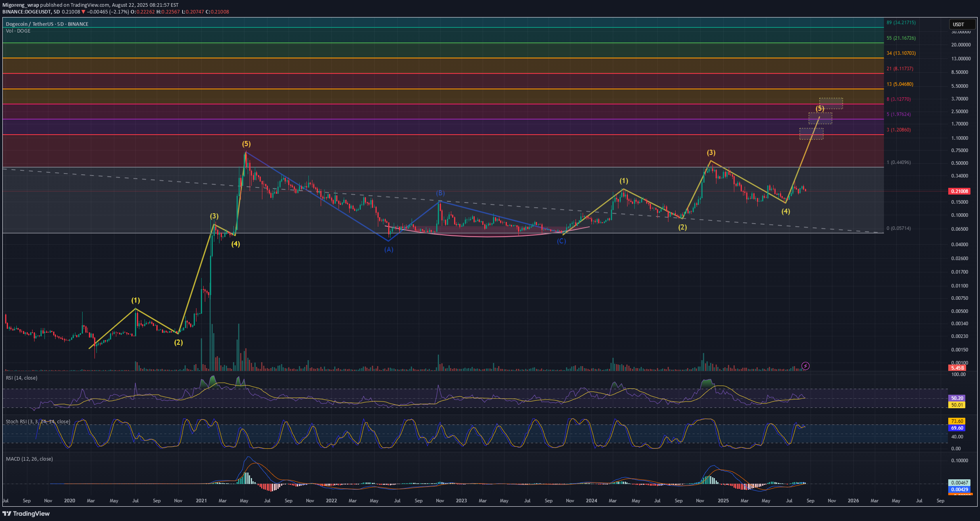Click the RSI average value label 50.01

957,405
